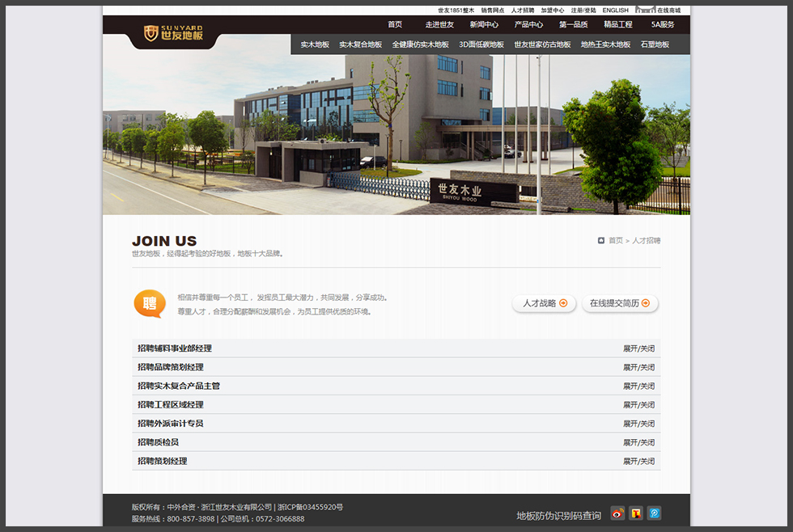The height and width of the screenshot is (532, 793).
Task: Open the Sina Weibo icon in footer
Action: pos(617,513)
